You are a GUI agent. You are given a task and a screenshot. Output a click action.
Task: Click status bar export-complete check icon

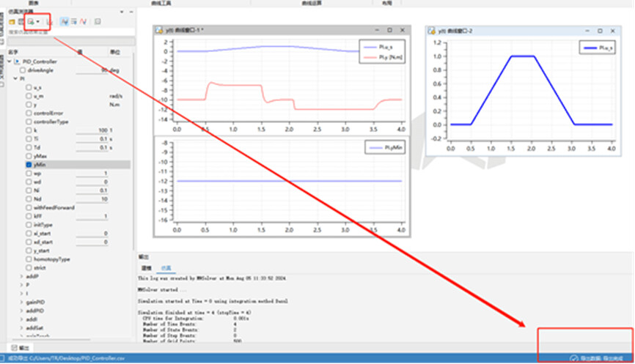point(573,358)
